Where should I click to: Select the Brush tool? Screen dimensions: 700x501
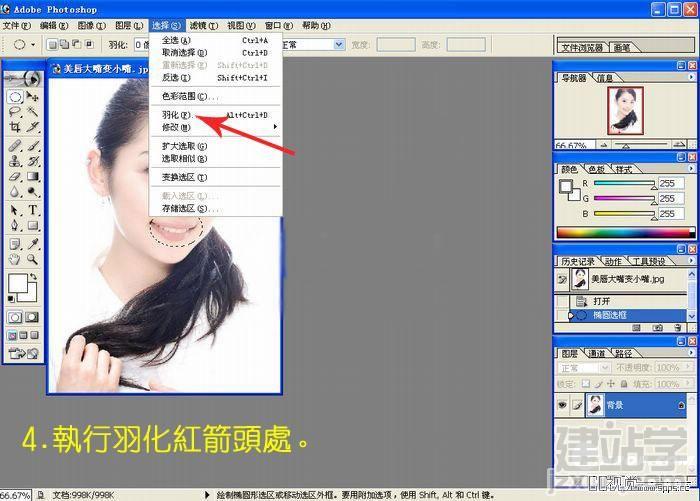click(x=32, y=146)
